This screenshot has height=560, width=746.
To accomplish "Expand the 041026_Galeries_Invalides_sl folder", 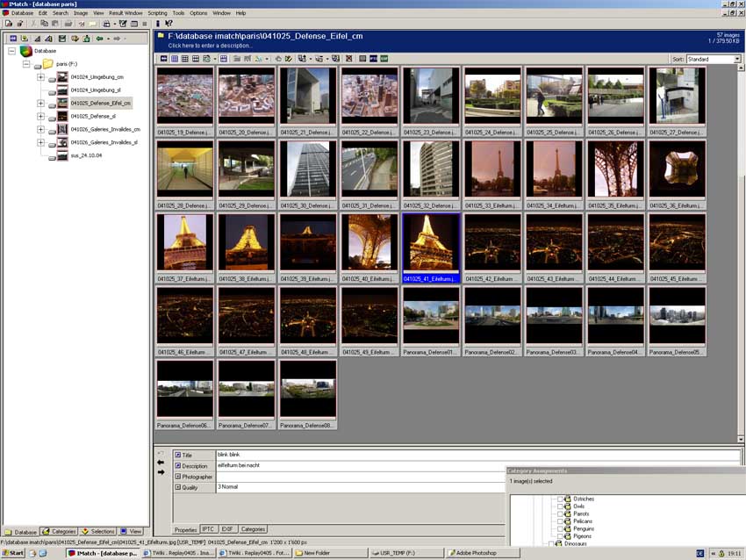I will 40,142.
